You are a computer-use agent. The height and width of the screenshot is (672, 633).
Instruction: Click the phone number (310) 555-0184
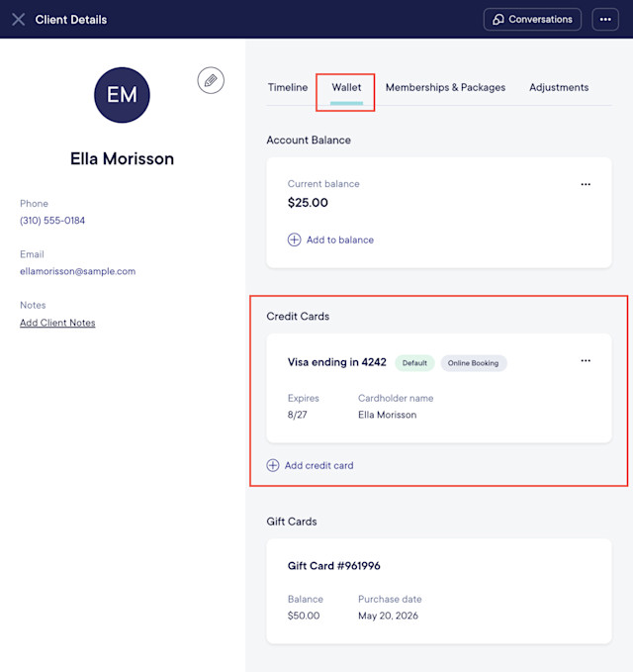(52, 221)
